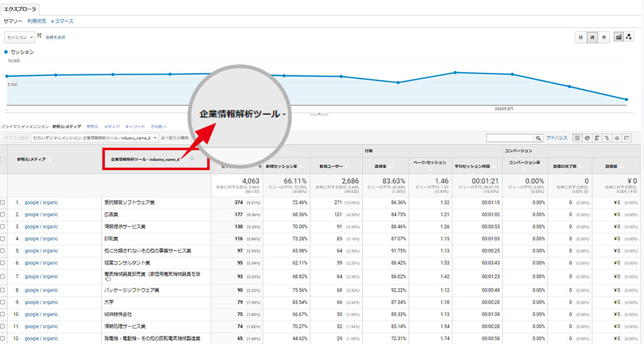The width and height of the screenshot is (644, 344).
Task: Set graph interval to 日
Action: [x=581, y=37]
